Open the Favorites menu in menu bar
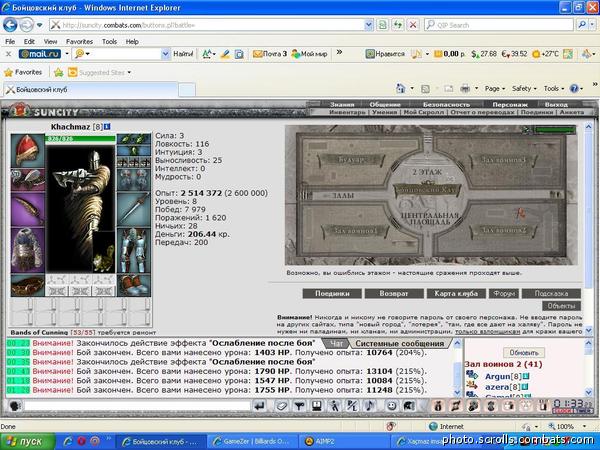The height and width of the screenshot is (450, 600). 79,41
